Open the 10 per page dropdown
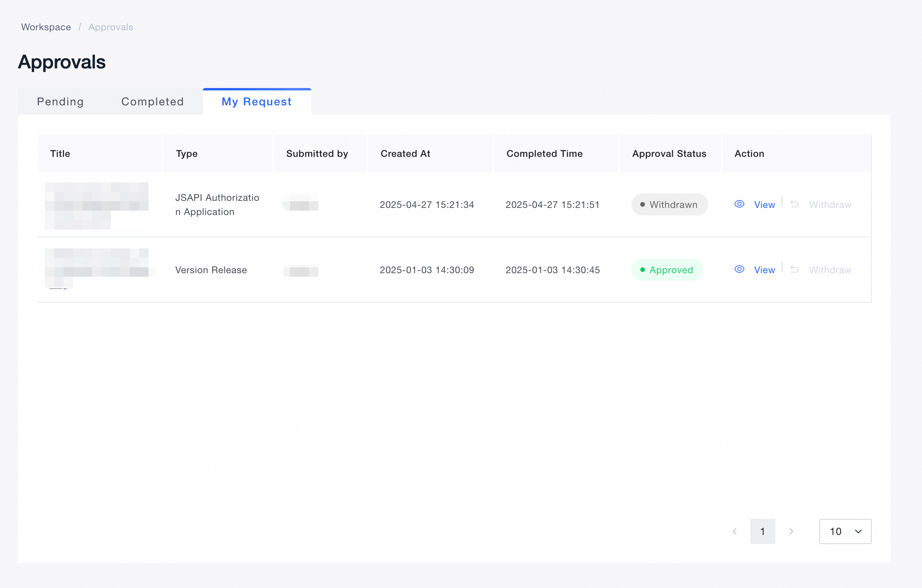 845,531
